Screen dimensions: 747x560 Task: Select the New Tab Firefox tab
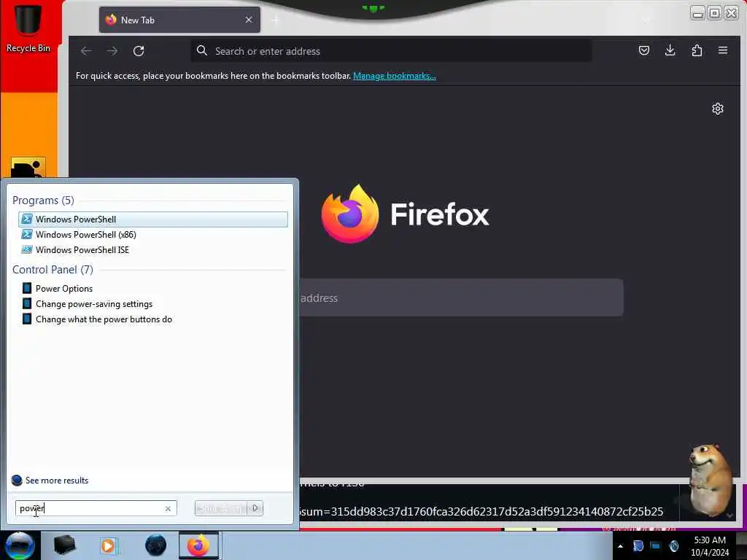pyautogui.click(x=179, y=20)
